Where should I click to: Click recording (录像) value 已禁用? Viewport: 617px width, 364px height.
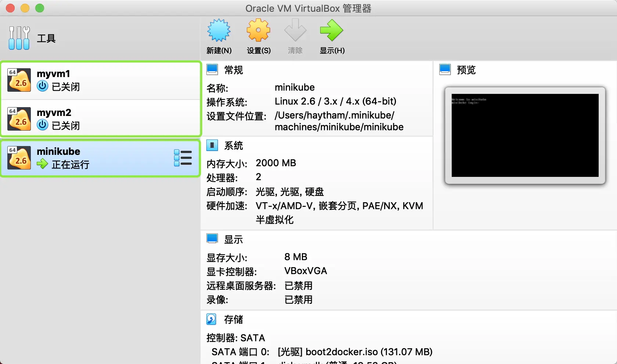tap(299, 299)
